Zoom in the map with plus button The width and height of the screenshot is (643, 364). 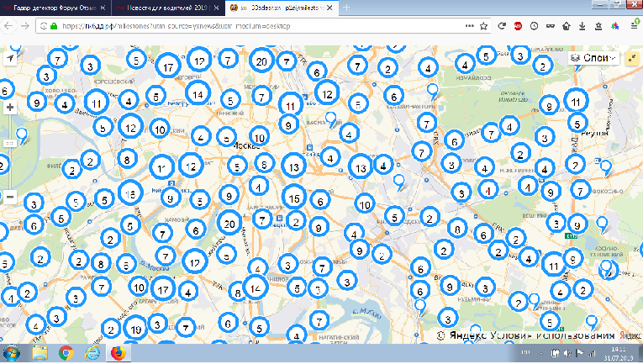click(x=9, y=108)
